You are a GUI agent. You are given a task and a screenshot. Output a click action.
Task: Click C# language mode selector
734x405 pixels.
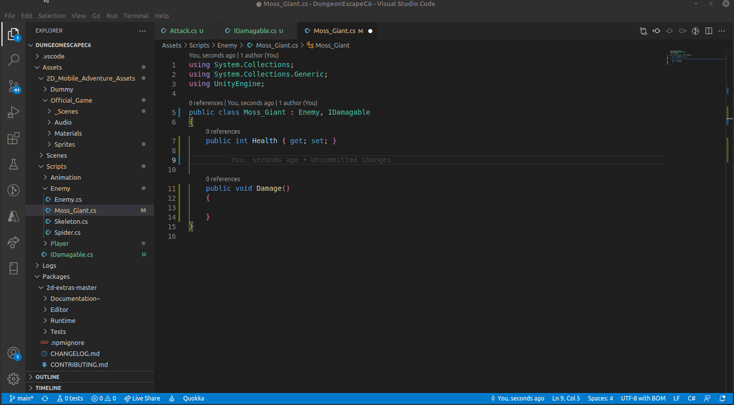pyautogui.click(x=691, y=398)
